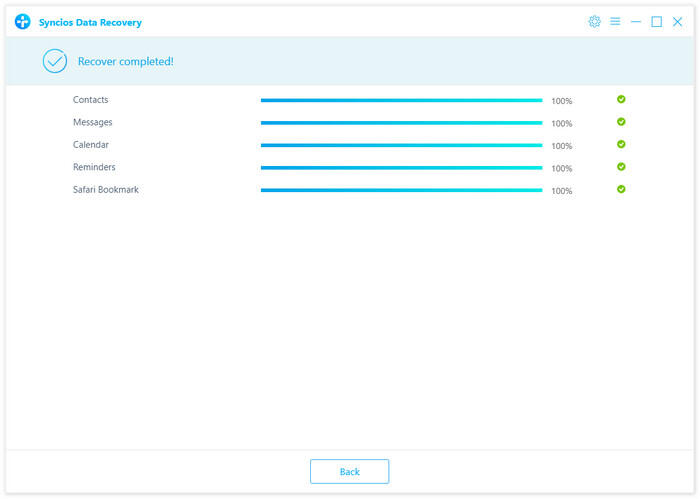Click the Safari Bookmark progress bar

401,190
